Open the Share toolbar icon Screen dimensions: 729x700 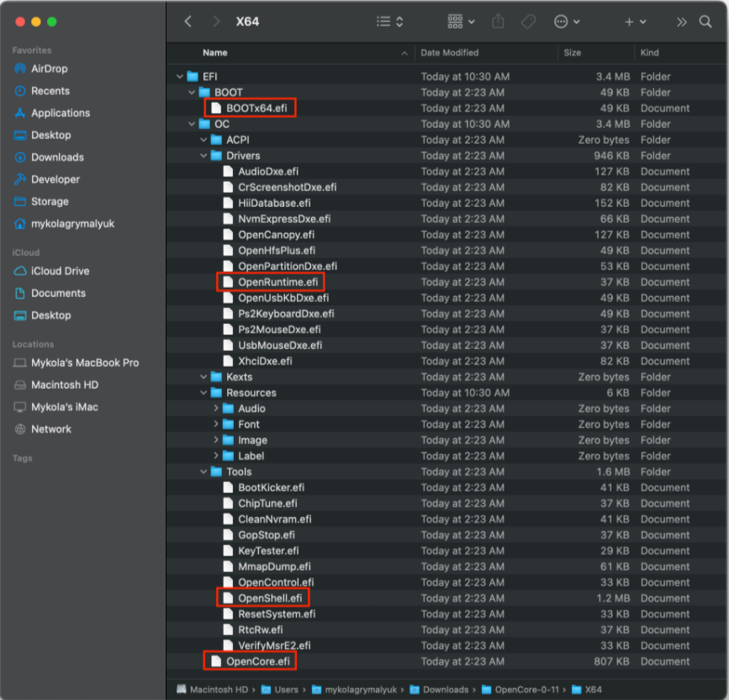497,22
